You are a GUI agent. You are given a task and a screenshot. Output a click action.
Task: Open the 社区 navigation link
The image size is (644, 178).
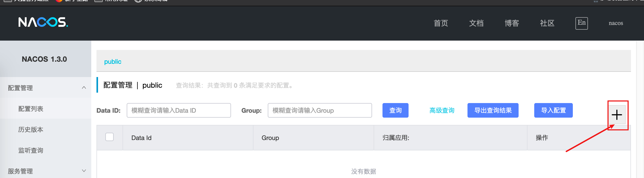tap(547, 23)
